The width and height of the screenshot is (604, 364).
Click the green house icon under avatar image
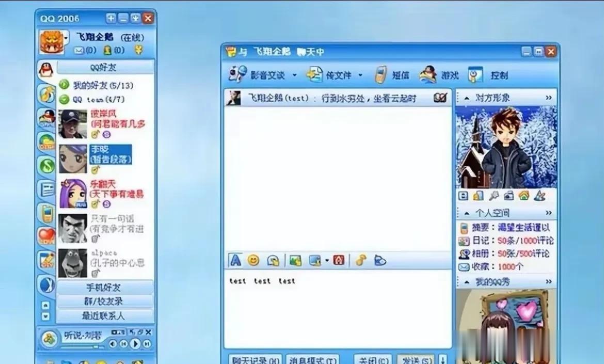point(523,196)
